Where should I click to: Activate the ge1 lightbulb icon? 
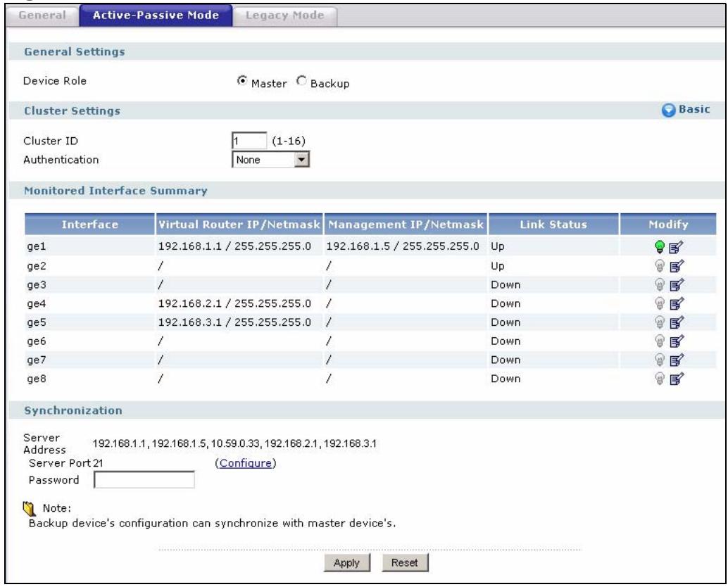[x=659, y=247]
